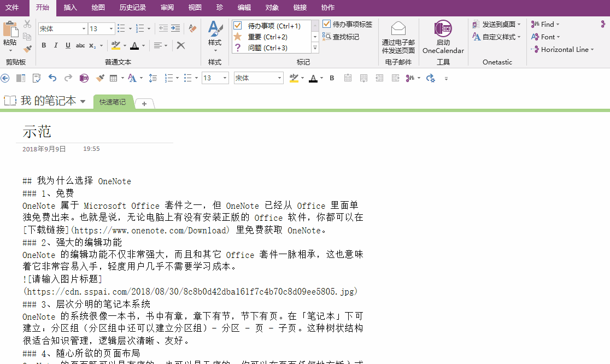Click the refresh-settings gear arrow icon
This screenshot has width=610, height=364.
(430, 78)
